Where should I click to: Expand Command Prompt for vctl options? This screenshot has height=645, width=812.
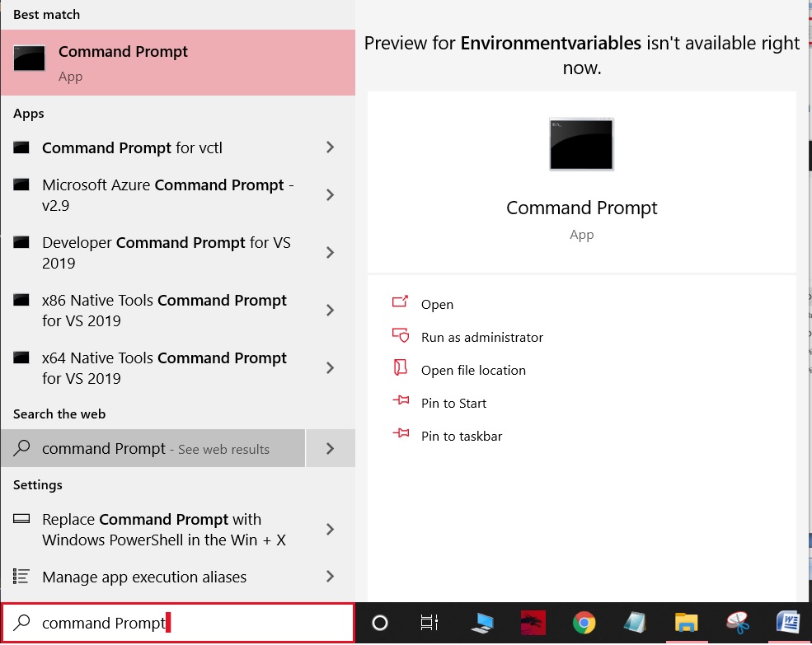pos(331,147)
